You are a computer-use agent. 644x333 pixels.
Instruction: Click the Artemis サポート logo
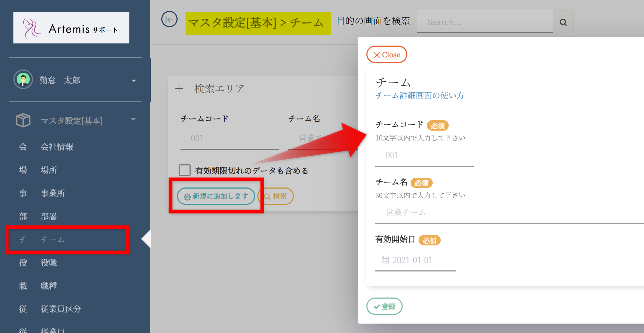click(x=71, y=28)
